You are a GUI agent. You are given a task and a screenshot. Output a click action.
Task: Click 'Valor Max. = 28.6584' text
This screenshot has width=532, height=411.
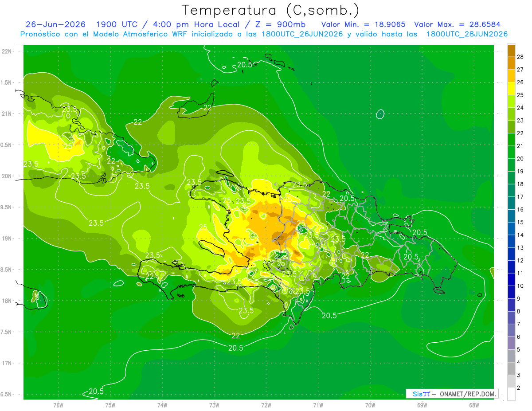[x=457, y=24]
